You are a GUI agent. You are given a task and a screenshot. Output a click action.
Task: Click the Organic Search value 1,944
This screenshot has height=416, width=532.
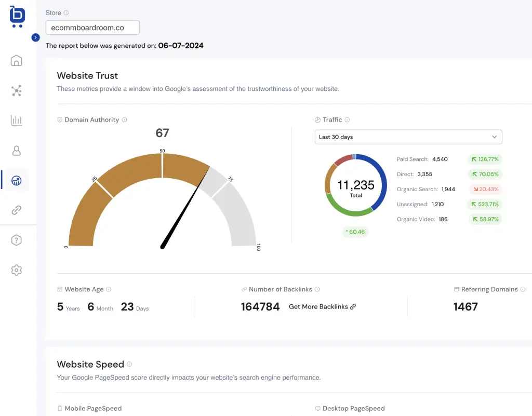point(448,189)
